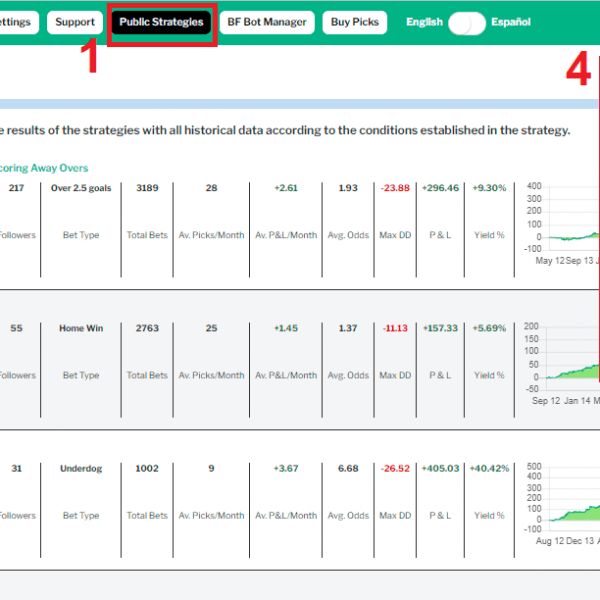600x600 pixels.
Task: Click total bets value 3189
Action: (147, 188)
